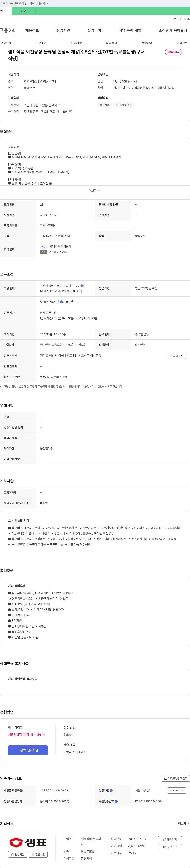Apply via 고용24 입사지원 button
Viewport: 190px width, 868px height.
(28, 750)
